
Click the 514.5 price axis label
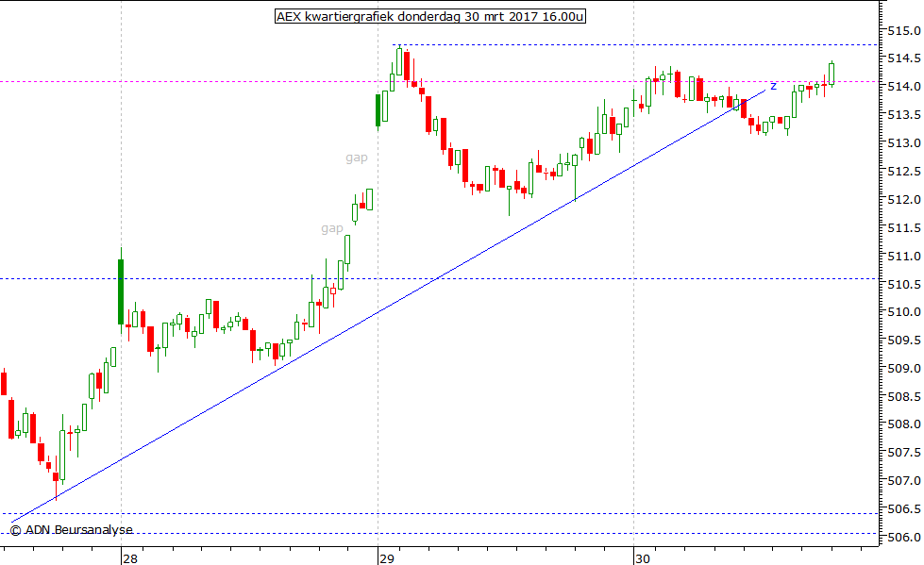(x=904, y=58)
